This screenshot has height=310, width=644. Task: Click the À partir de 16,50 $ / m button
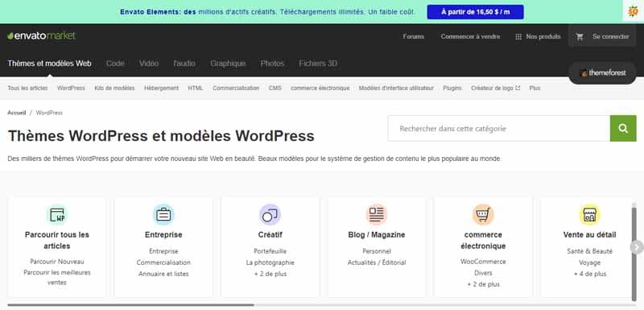coord(475,12)
